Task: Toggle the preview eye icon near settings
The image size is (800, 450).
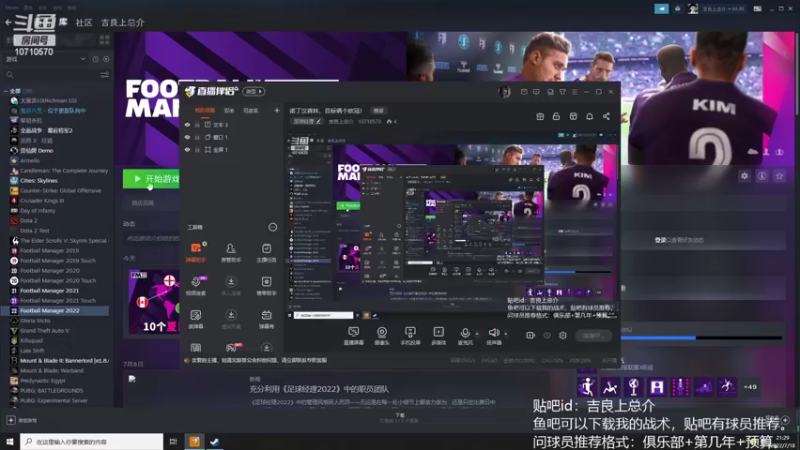Action: [547, 335]
